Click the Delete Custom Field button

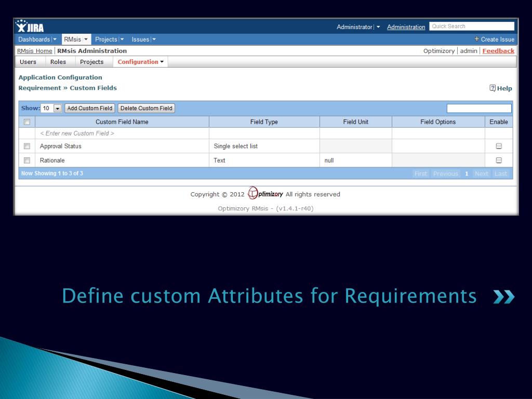[146, 108]
